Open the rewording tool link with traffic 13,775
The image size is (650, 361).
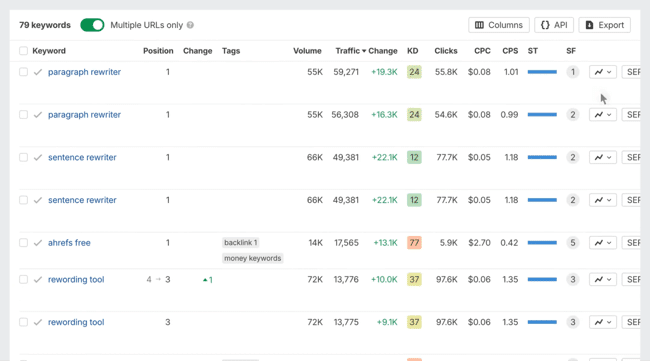76,322
